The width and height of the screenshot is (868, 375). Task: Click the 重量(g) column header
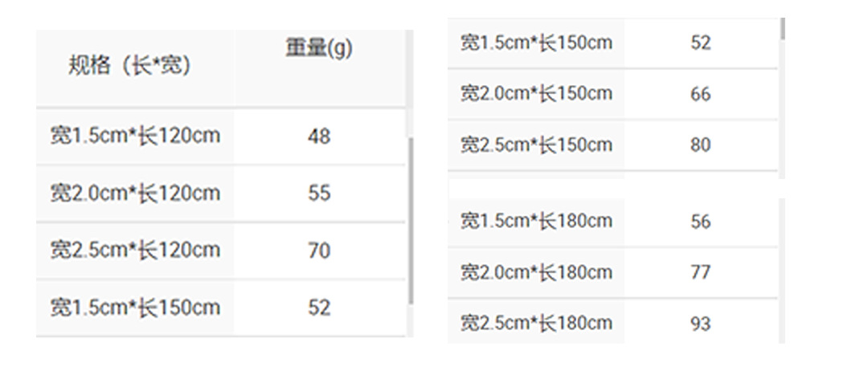(x=319, y=48)
